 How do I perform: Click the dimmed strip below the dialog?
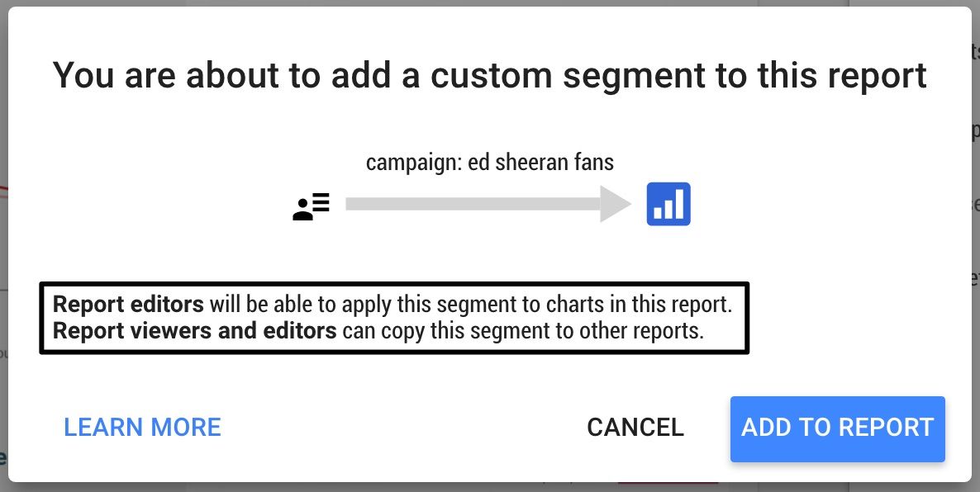490,487
